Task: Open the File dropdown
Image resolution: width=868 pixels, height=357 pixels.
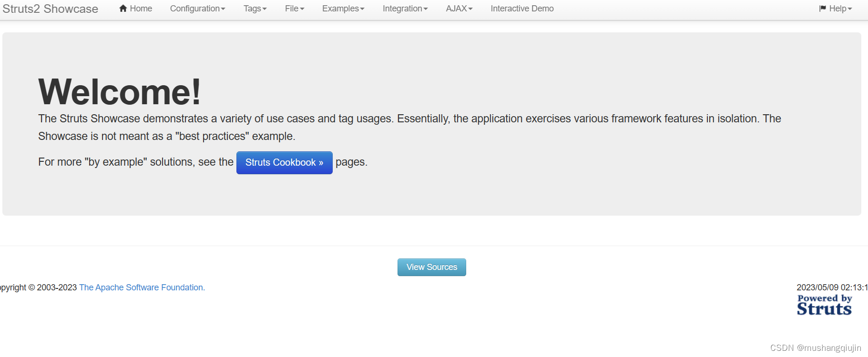Action: point(295,9)
